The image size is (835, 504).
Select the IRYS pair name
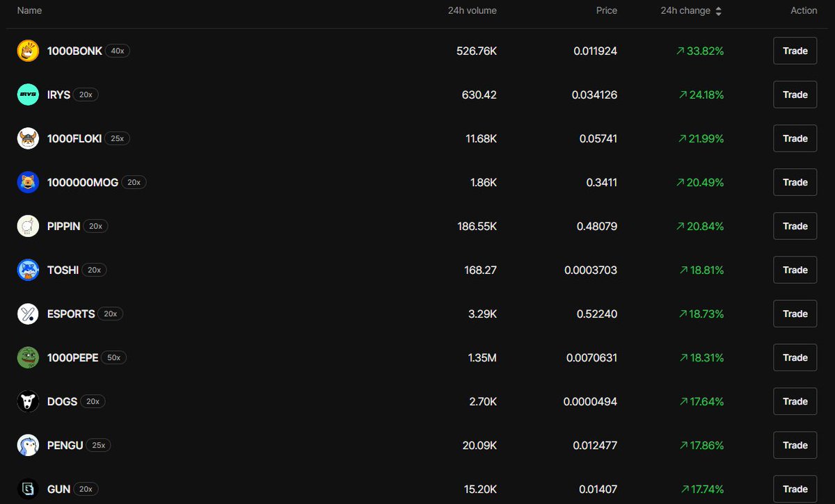click(58, 95)
